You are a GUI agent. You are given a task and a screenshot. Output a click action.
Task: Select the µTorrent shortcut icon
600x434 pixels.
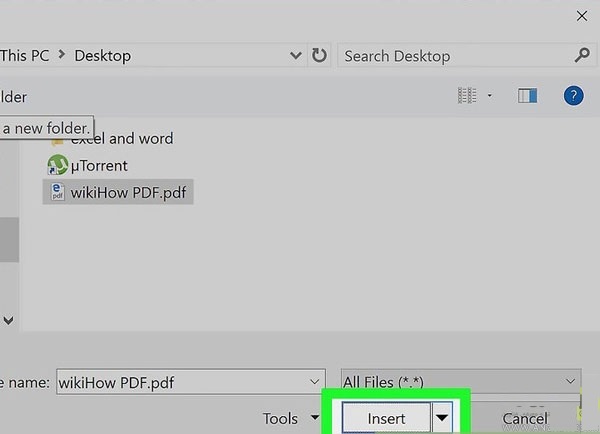click(58, 165)
